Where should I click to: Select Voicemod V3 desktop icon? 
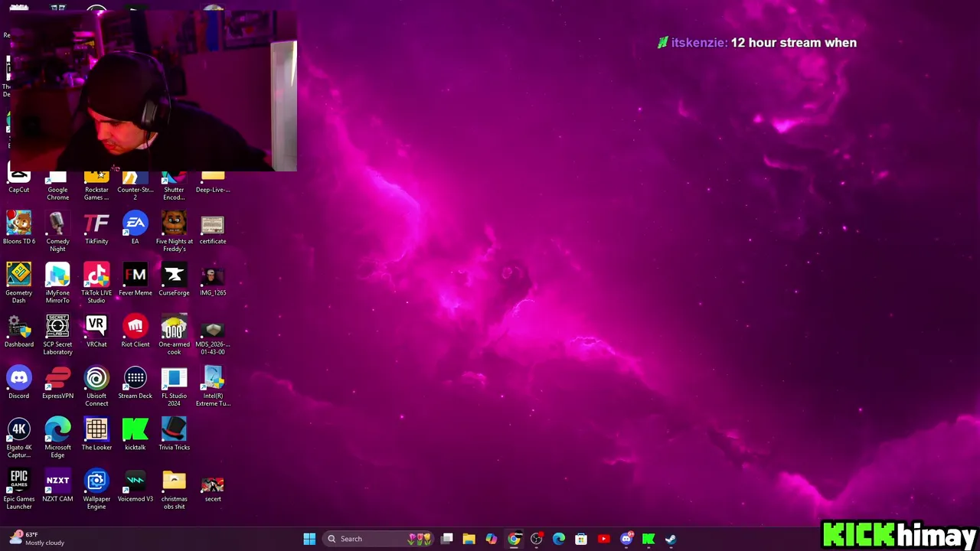(136, 485)
